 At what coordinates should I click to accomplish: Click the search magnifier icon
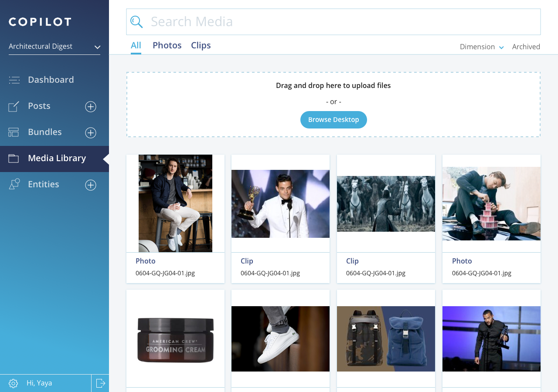[136, 22]
